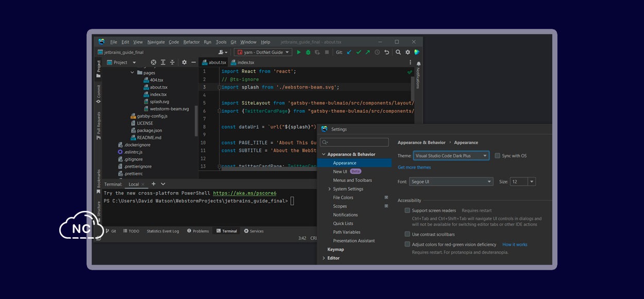Image resolution: width=644 pixels, height=299 pixels.
Task: Select Keymap in settings tree
Action: [335, 250]
